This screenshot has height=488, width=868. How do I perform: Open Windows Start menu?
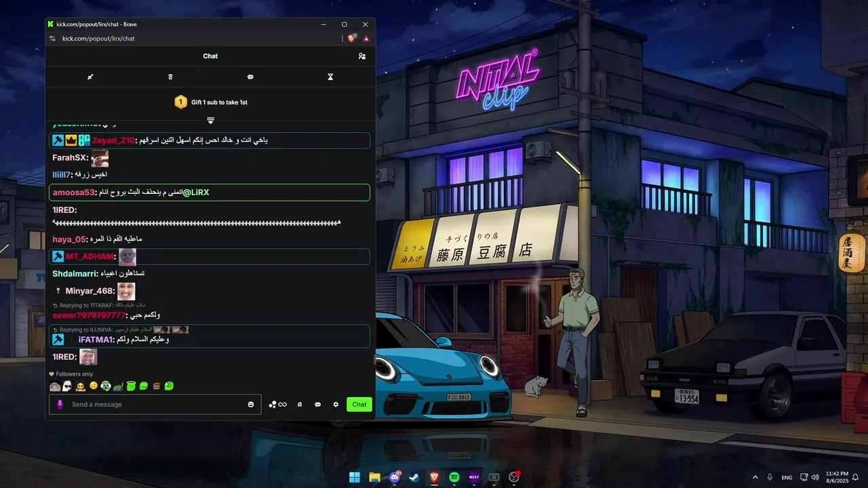click(x=355, y=477)
